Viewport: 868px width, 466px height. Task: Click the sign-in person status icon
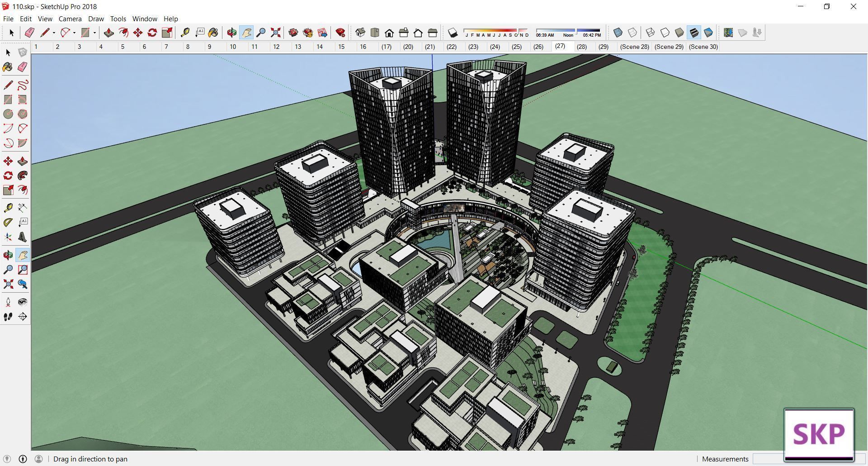click(38, 459)
